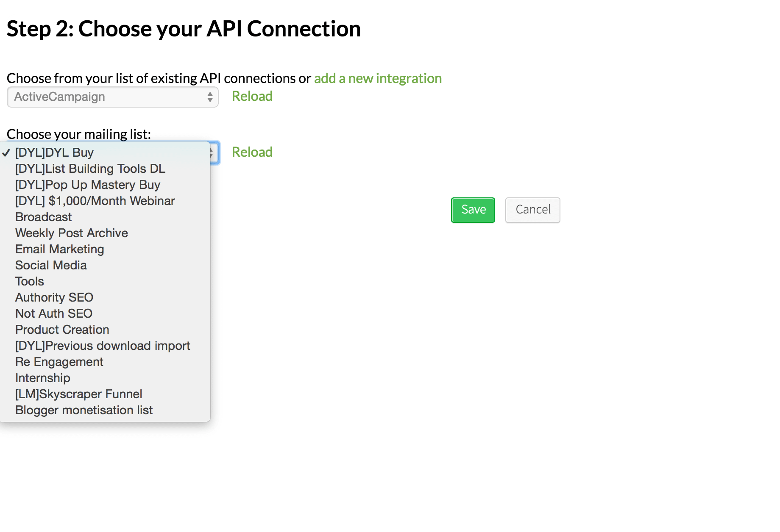The width and height of the screenshot is (780, 532).
Task: Select the checked [DYL]DYL Buy option
Action: tap(105, 152)
